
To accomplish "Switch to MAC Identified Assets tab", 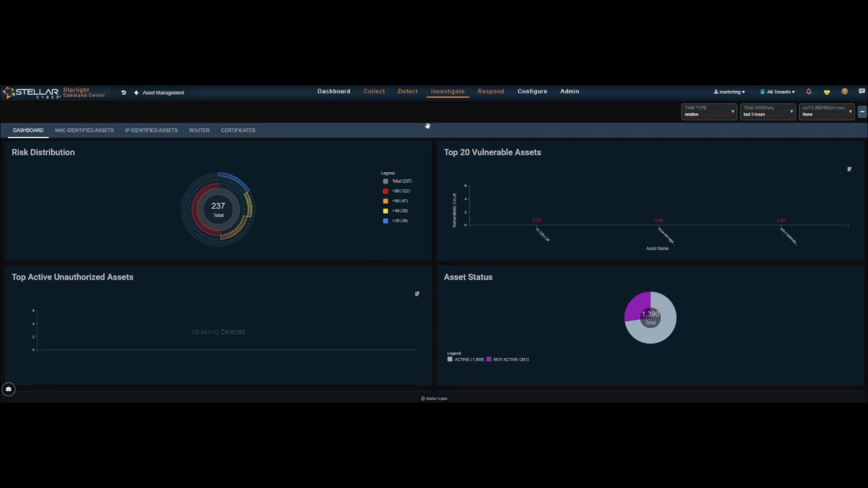I will tap(84, 130).
